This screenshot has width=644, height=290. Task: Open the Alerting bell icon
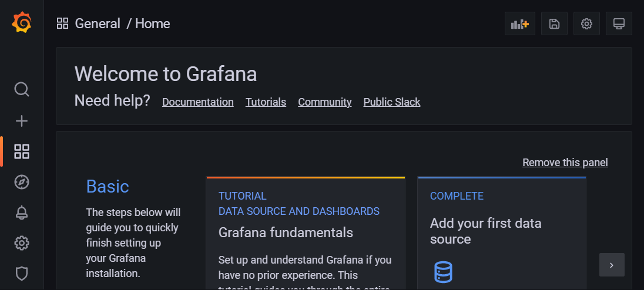coord(22,213)
